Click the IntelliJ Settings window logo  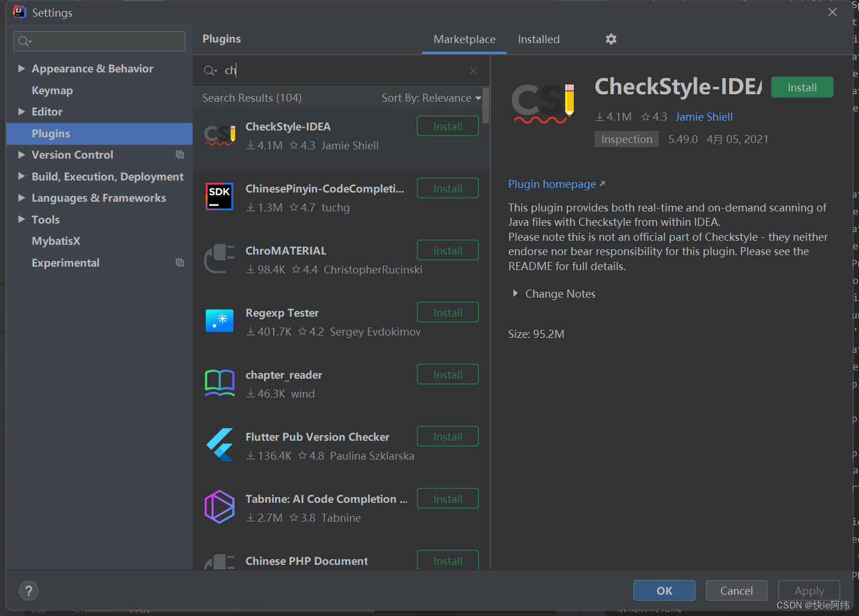(19, 12)
